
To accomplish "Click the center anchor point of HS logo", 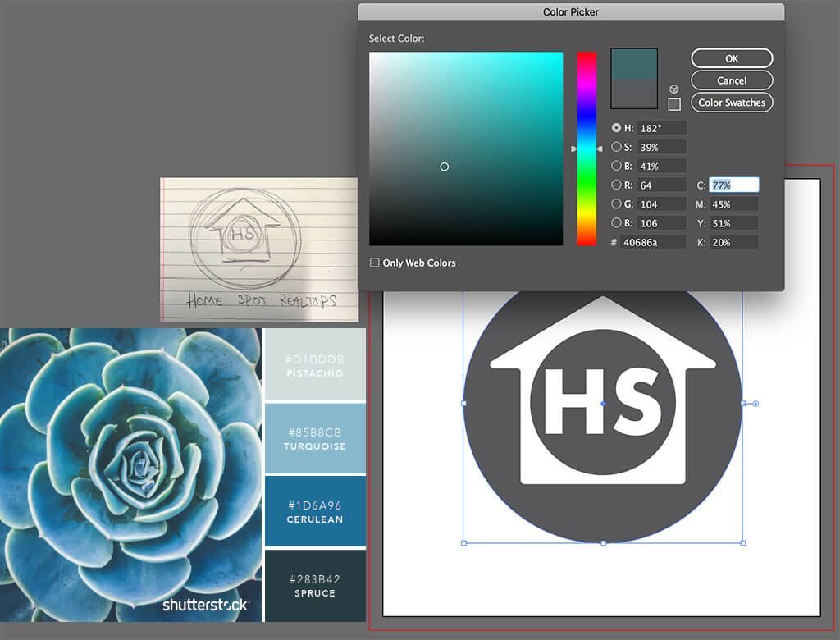I will (603, 404).
